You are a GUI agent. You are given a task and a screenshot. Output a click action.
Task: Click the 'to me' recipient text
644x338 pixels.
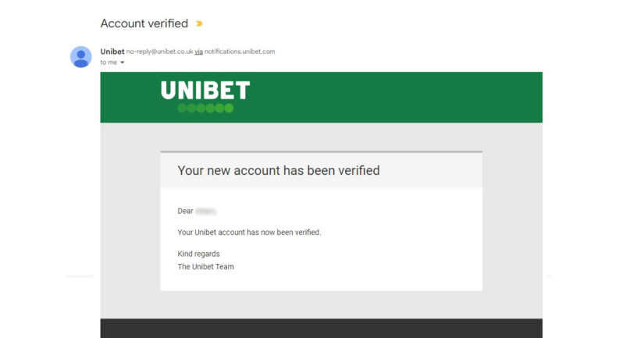(x=109, y=62)
